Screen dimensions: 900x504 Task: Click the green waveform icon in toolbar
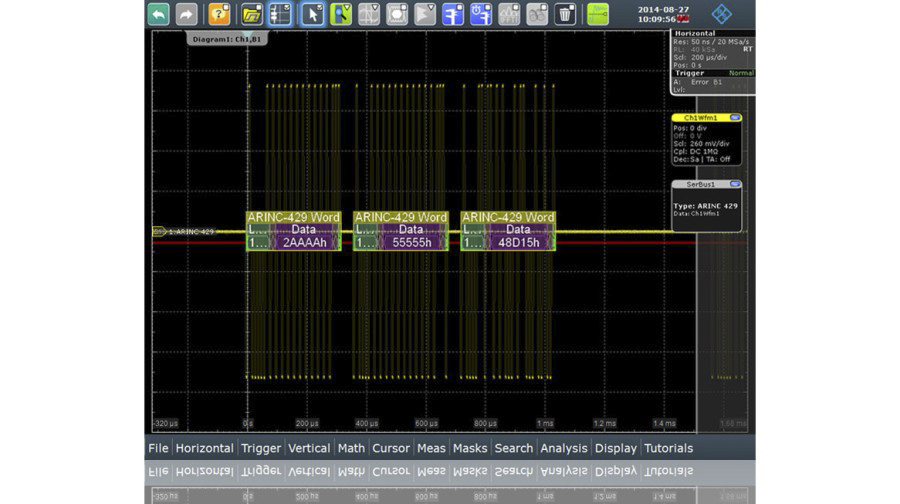[x=598, y=14]
